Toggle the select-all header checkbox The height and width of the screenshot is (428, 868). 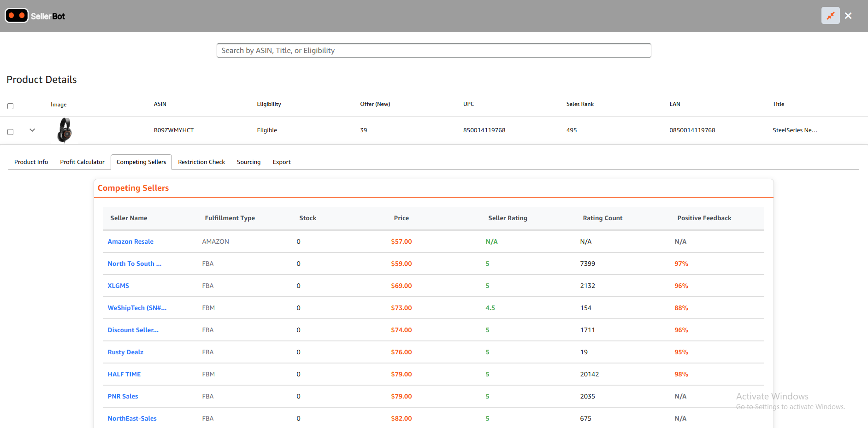pyautogui.click(x=10, y=106)
